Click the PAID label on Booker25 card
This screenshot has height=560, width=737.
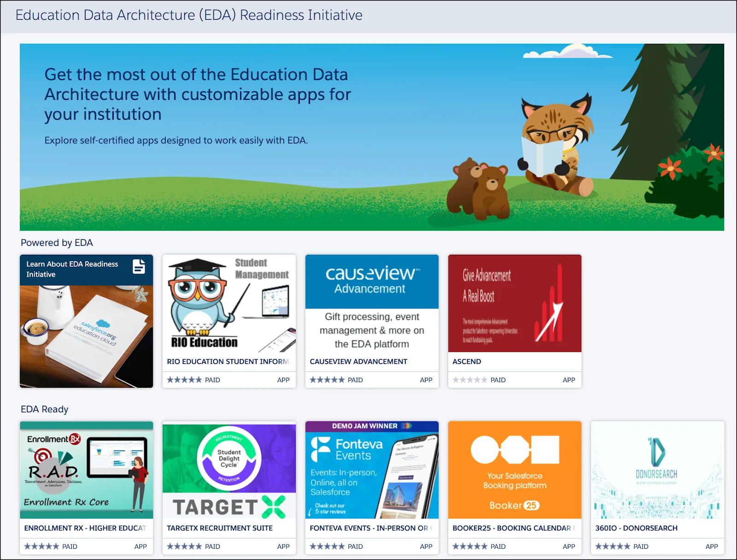(x=498, y=547)
